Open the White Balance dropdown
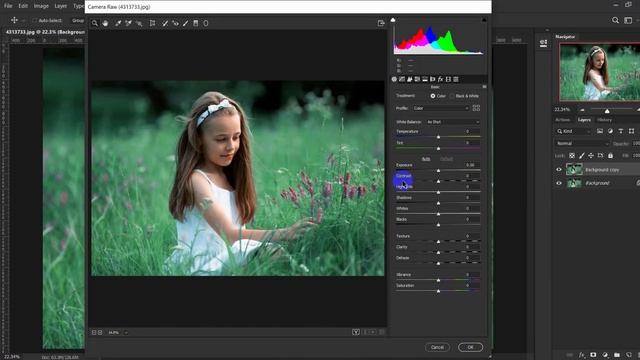Screen dimensions: 640x360 tap(453, 122)
